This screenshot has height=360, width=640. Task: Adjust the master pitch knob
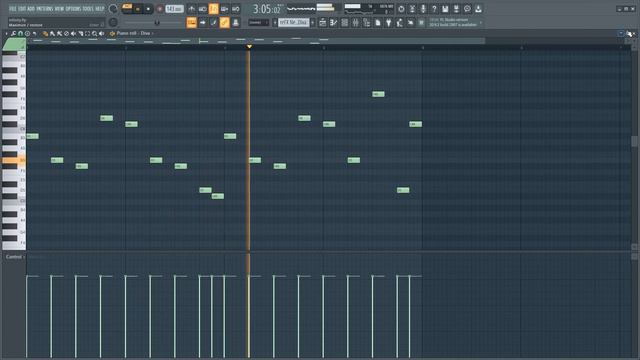click(113, 22)
